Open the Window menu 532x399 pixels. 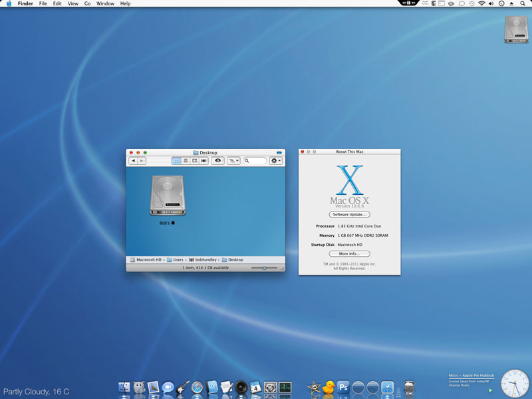(x=105, y=4)
